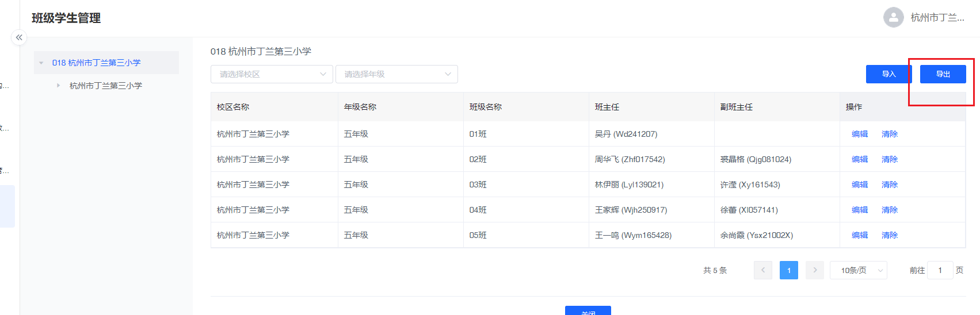Open the 请选择校区 dropdown
Image resolution: width=980 pixels, height=315 pixels.
coord(272,74)
